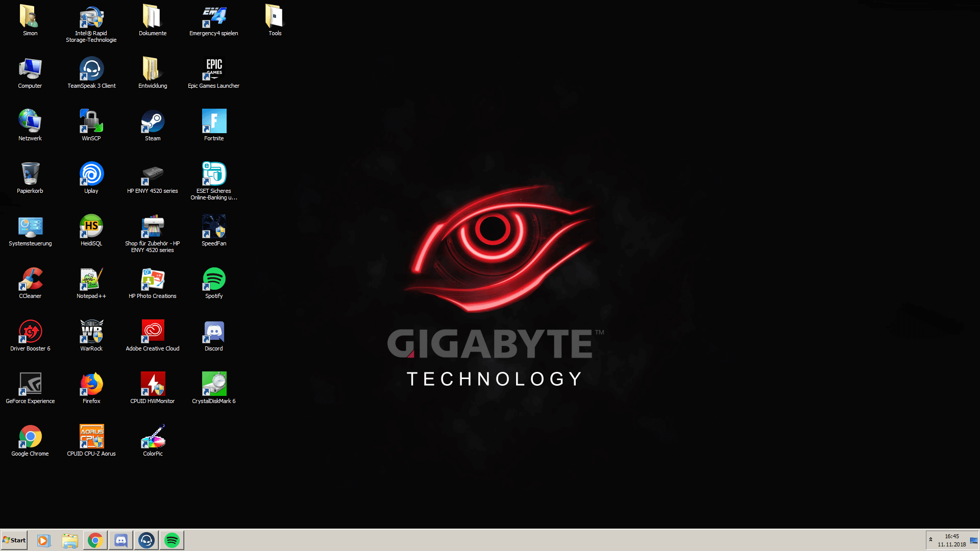Click the Epic Games Launcher shortcut
Image resolution: width=980 pixels, height=551 pixels.
coord(214,69)
